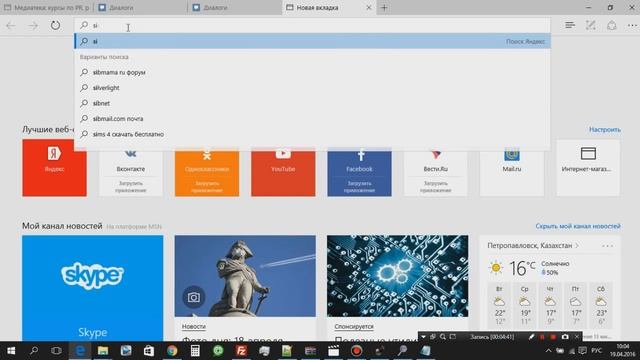Launch Chrome from the taskbar
This screenshot has width=640, height=360.
pyautogui.click(x=172, y=351)
